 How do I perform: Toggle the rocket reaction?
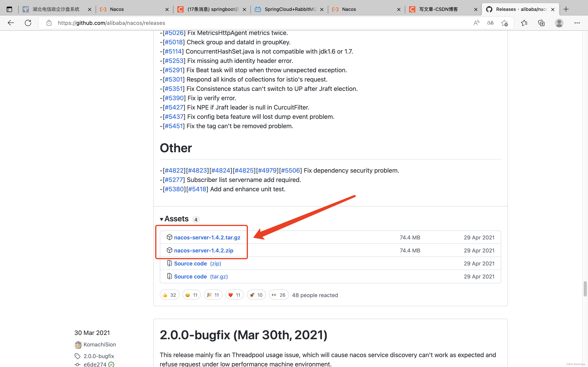pos(256,295)
